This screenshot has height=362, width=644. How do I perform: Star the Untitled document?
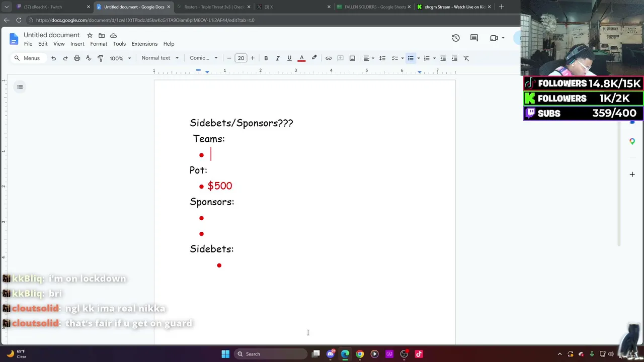pos(90,35)
